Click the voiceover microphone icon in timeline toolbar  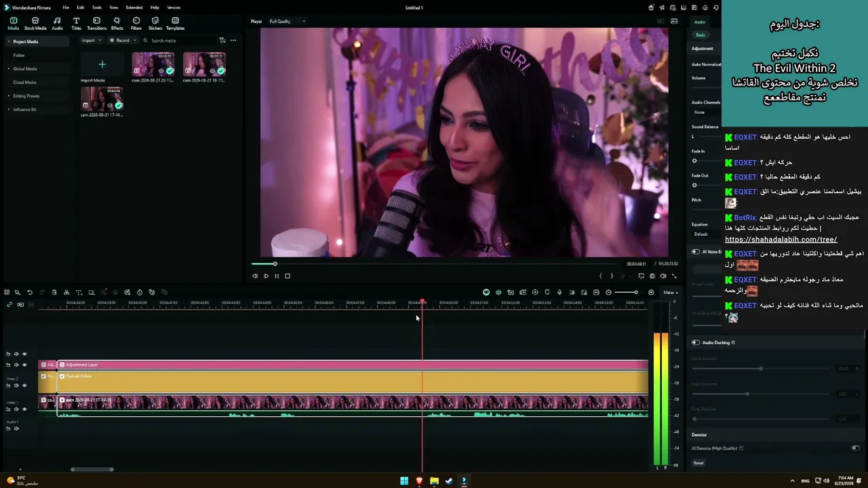[x=559, y=292]
